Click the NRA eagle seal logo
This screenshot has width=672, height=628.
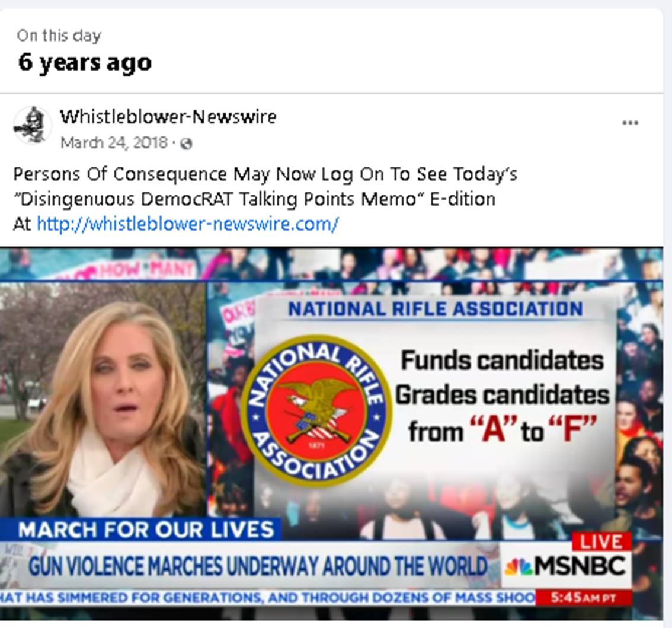(x=316, y=411)
